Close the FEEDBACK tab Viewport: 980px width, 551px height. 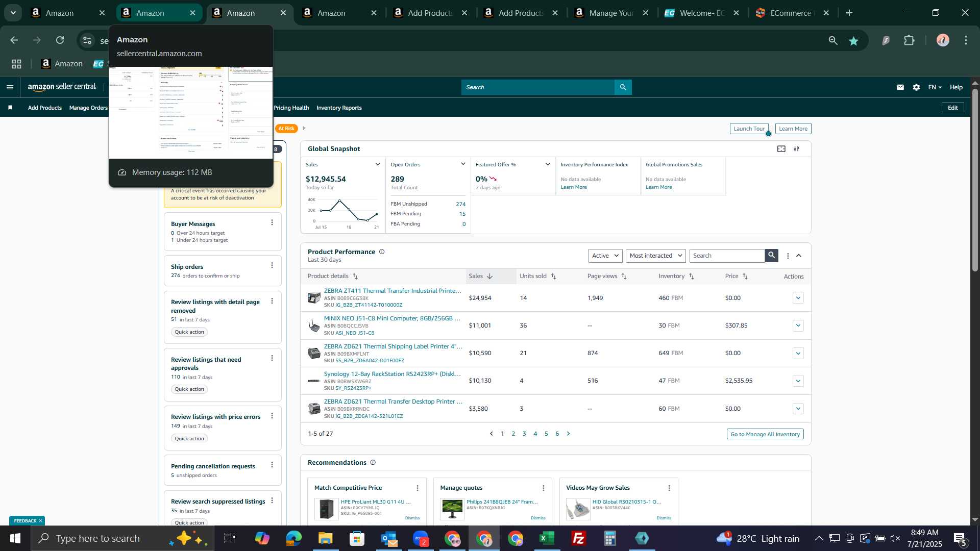[x=40, y=521]
